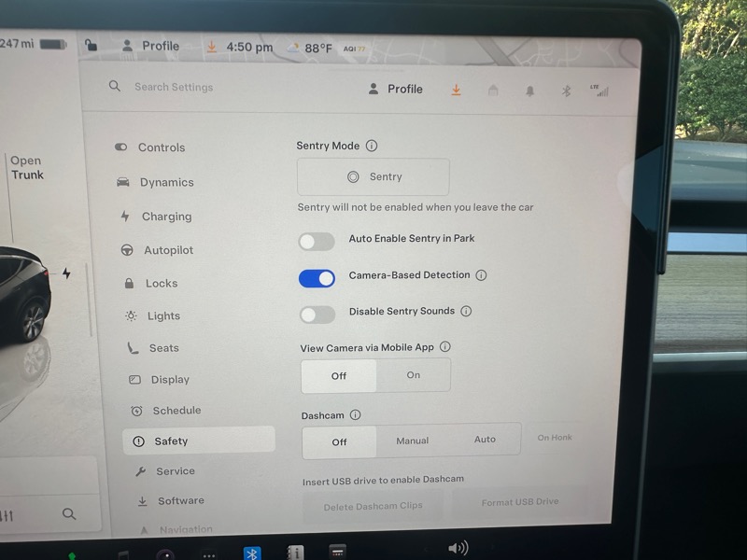The width and height of the screenshot is (747, 560).
Task: Go to the Charging settings section
Action: tap(166, 217)
